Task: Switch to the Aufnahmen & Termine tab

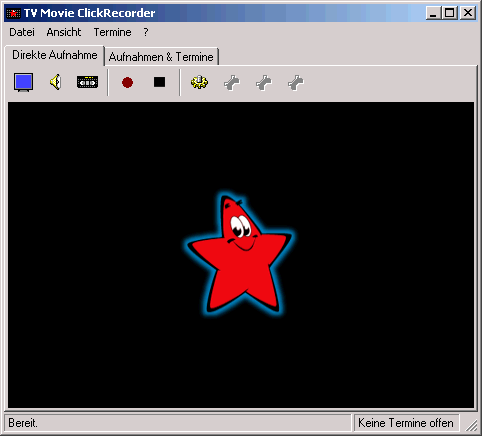Action: [x=161, y=57]
